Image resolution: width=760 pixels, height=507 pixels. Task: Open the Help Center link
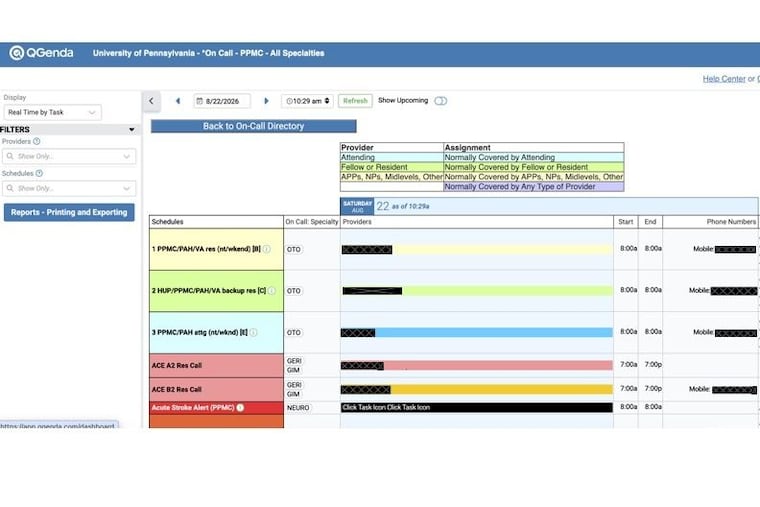point(724,79)
